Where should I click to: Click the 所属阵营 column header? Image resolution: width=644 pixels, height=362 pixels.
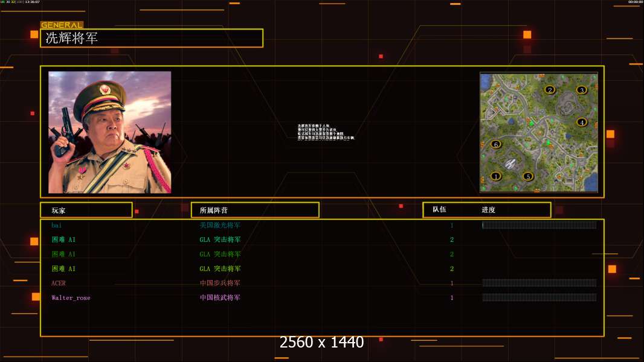(214, 211)
